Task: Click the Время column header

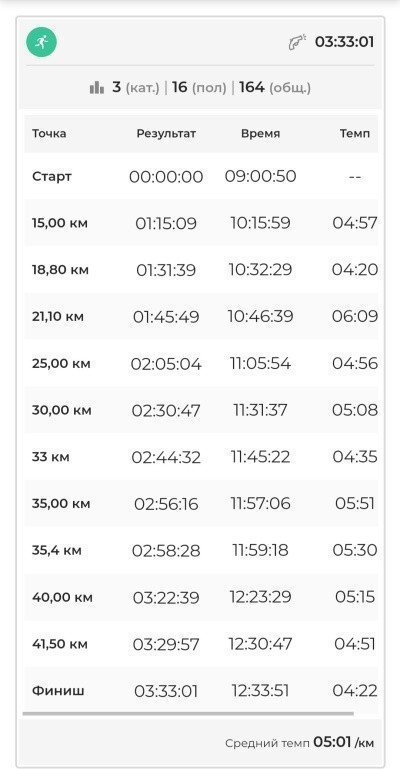Action: click(x=260, y=133)
